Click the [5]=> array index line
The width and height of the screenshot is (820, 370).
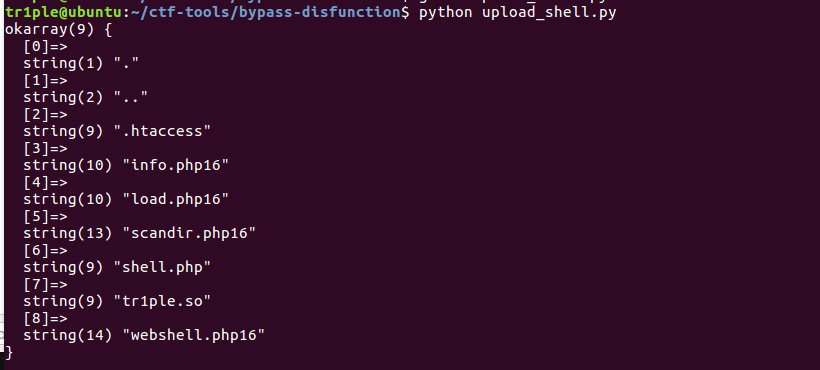point(45,216)
